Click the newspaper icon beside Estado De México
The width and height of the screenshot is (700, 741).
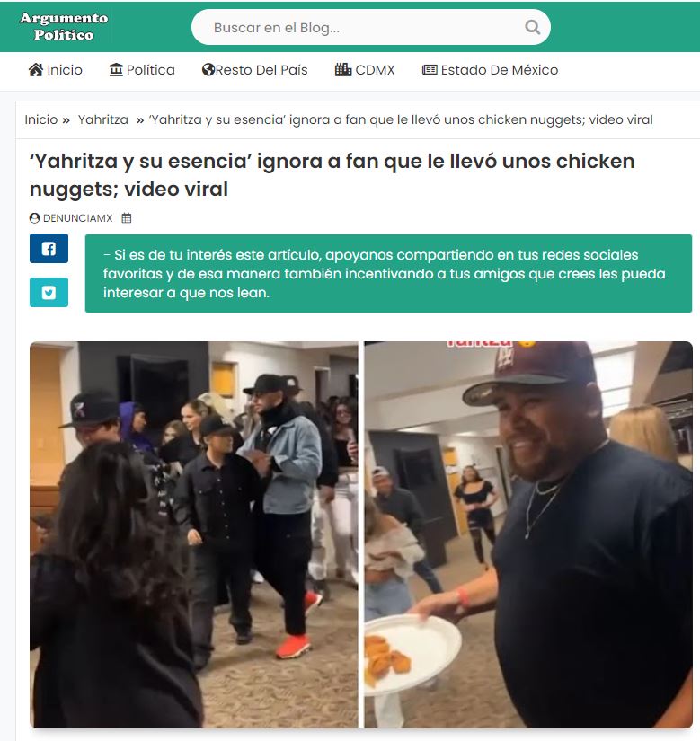coord(430,70)
